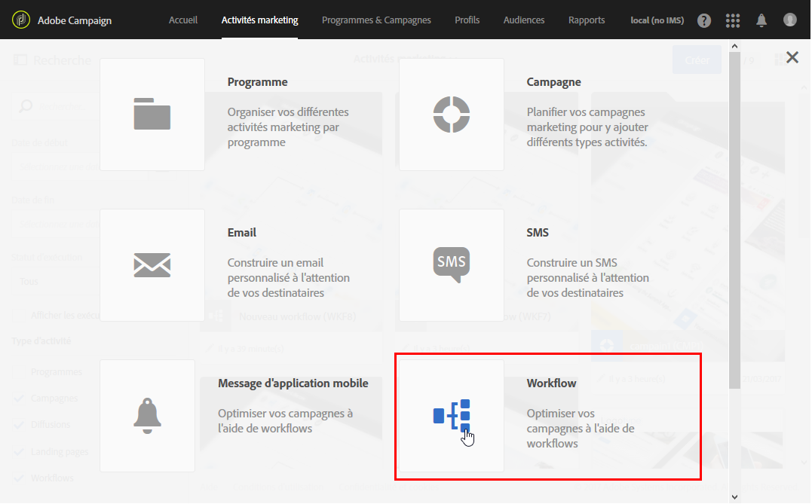The height and width of the screenshot is (504, 812).
Task: Click Organiser vos différentes activités description
Action: coord(288,127)
